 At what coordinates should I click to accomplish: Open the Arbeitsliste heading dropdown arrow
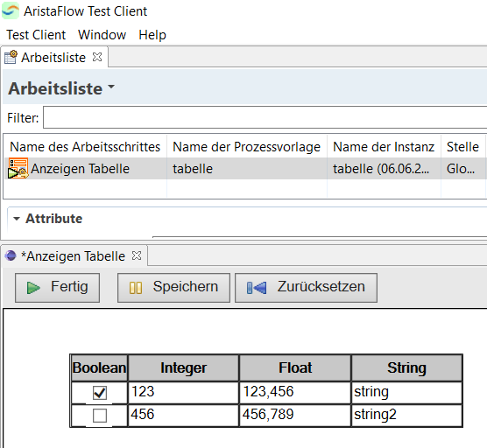(111, 87)
